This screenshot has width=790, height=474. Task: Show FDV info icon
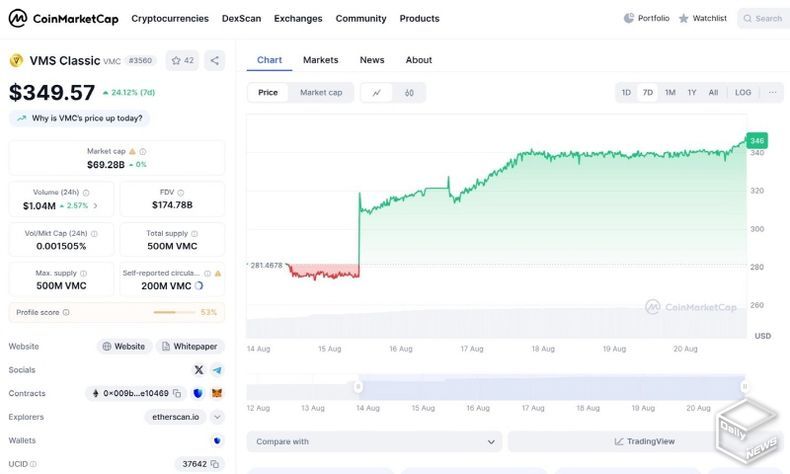181,192
